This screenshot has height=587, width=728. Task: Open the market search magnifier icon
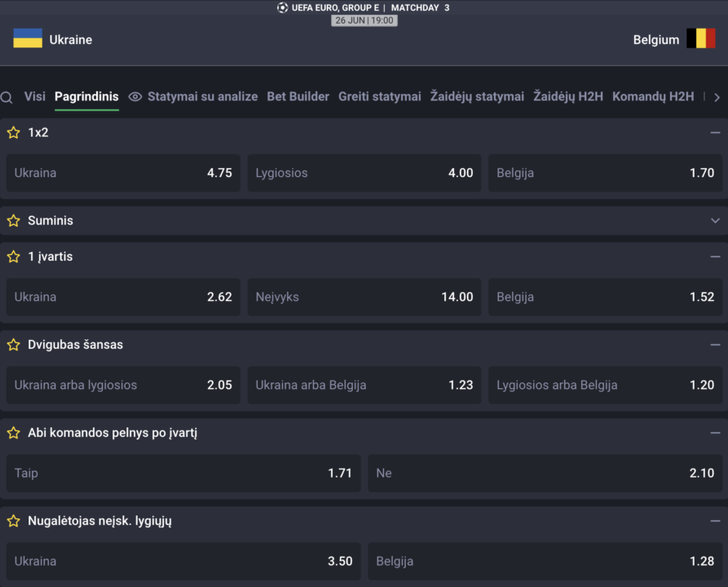(x=7, y=97)
